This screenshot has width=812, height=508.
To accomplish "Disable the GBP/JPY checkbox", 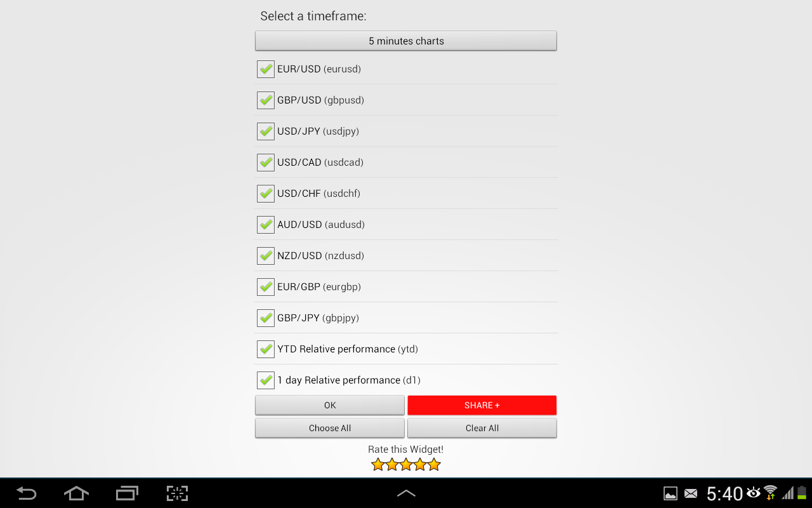I will point(266,318).
